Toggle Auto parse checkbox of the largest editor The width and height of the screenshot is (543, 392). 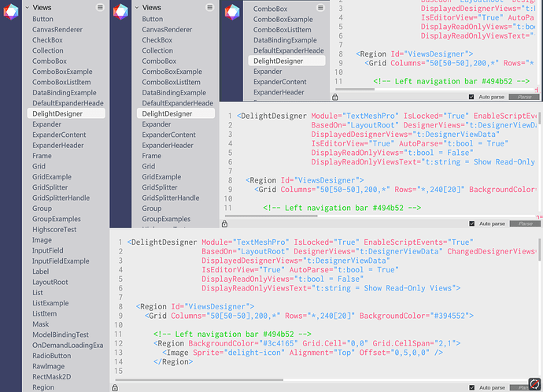click(x=471, y=387)
